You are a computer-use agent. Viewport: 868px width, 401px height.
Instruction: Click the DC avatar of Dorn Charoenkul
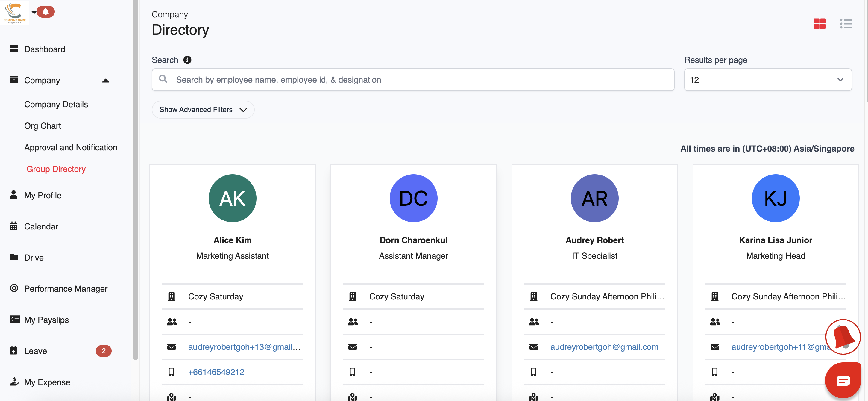pos(413,198)
